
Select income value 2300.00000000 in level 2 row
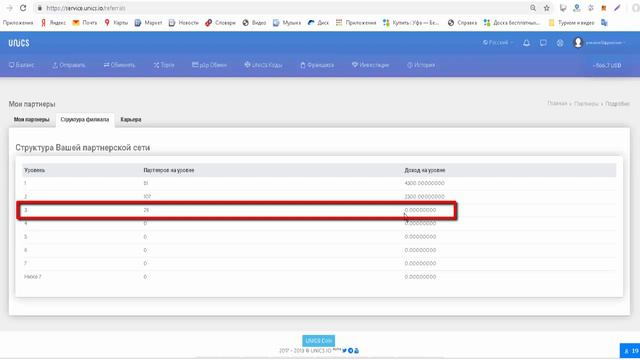[424, 197]
